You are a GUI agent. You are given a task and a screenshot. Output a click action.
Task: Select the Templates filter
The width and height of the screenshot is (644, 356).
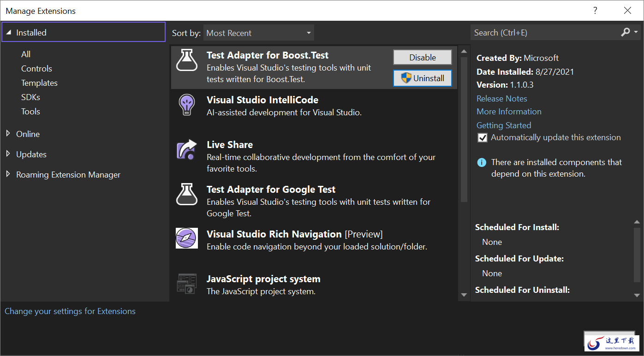39,83
